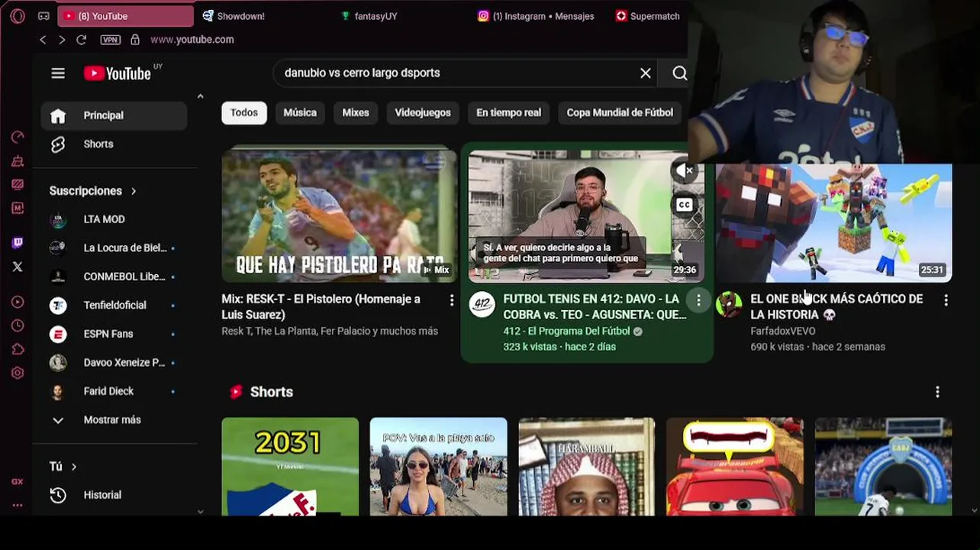Click the site lock icon in address bar
The width and height of the screenshot is (980, 550).
click(x=135, y=40)
